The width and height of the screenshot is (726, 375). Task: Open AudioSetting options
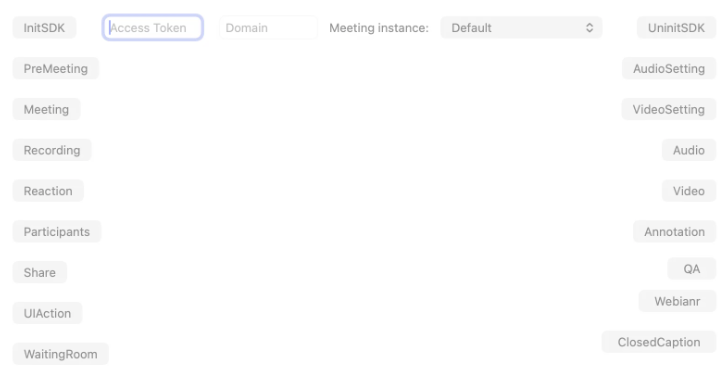pos(669,69)
